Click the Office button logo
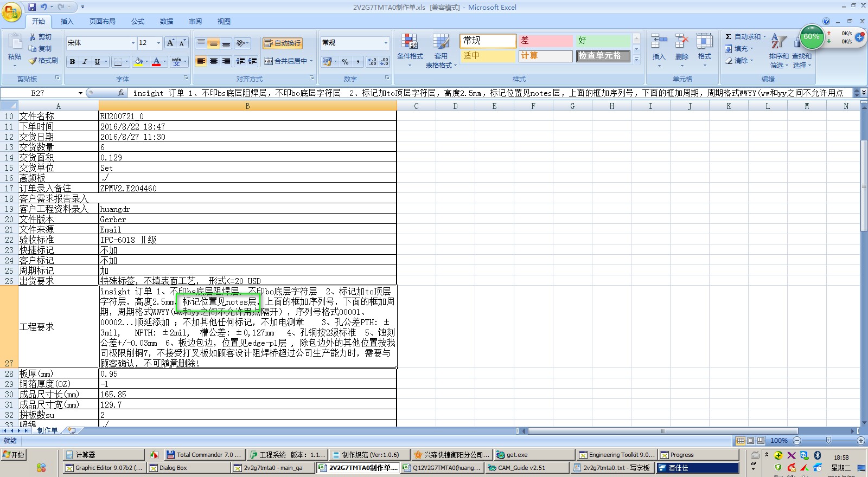 (x=11, y=11)
